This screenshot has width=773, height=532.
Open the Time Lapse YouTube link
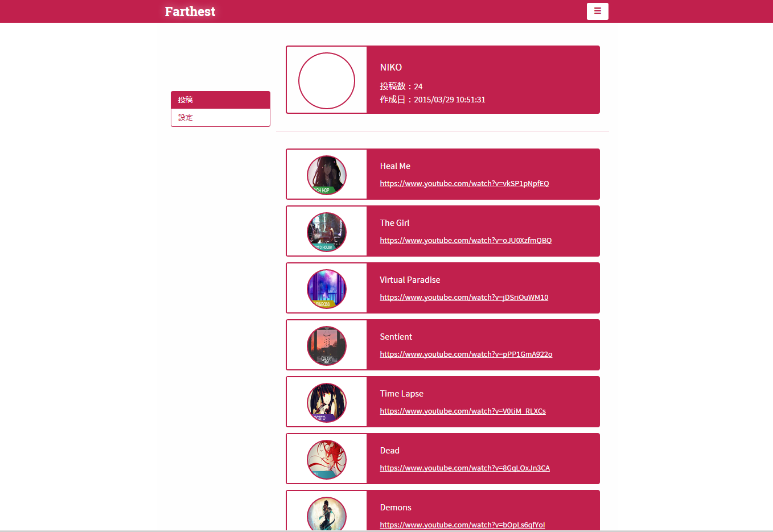tap(463, 411)
